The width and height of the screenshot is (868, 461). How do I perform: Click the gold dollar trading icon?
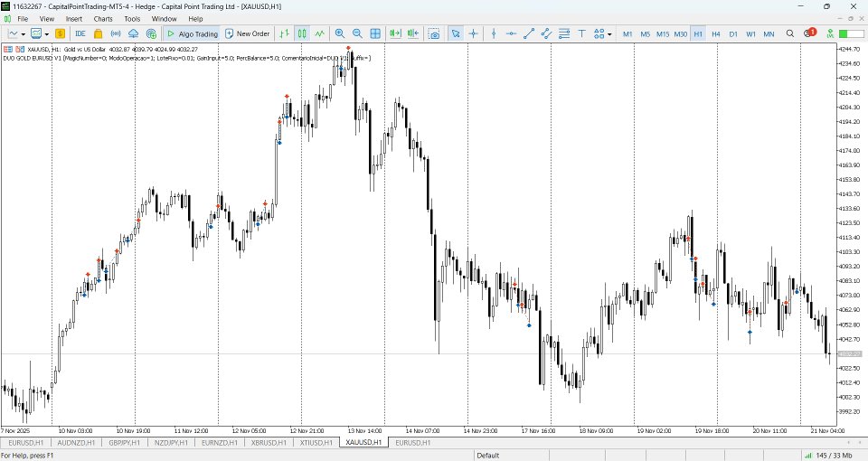(60, 33)
